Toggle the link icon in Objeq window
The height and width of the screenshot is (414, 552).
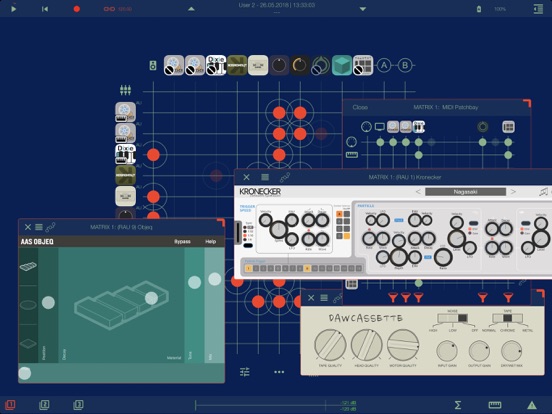pos(50,227)
